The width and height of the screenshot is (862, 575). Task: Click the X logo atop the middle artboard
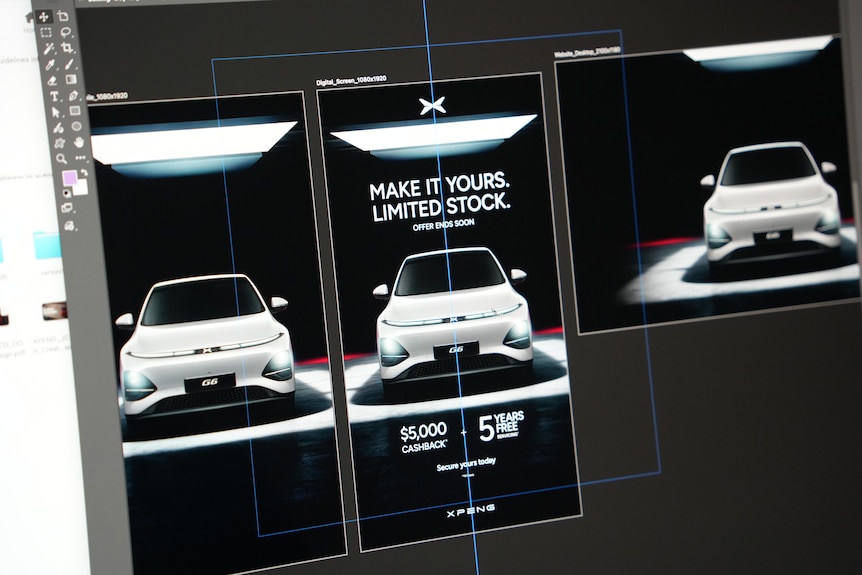pos(432,106)
